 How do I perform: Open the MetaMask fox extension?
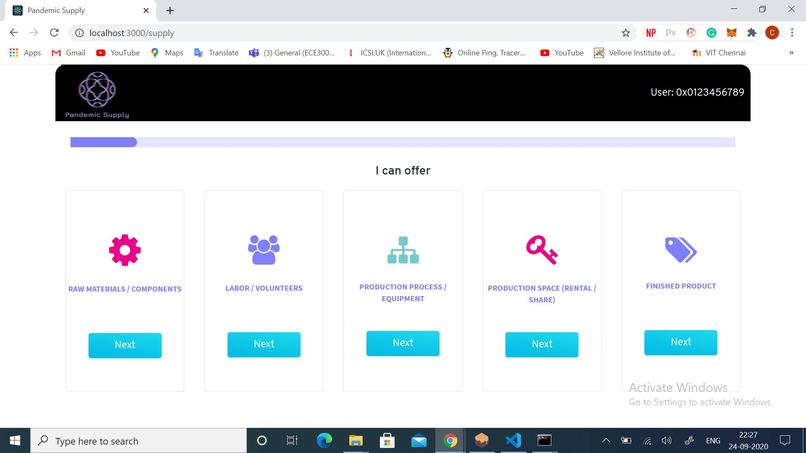pyautogui.click(x=731, y=33)
